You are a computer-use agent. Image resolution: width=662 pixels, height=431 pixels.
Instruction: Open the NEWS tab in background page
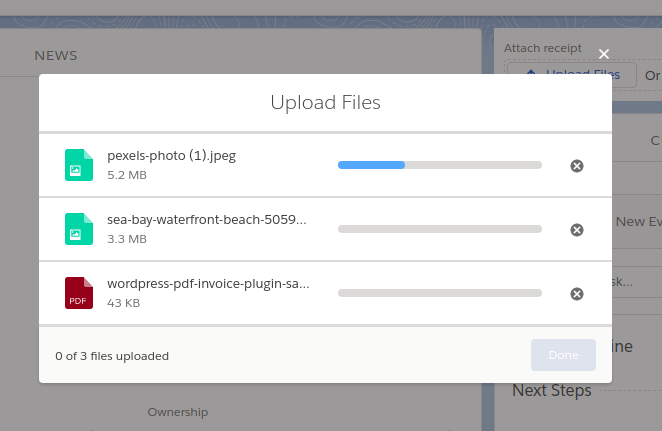(x=56, y=56)
